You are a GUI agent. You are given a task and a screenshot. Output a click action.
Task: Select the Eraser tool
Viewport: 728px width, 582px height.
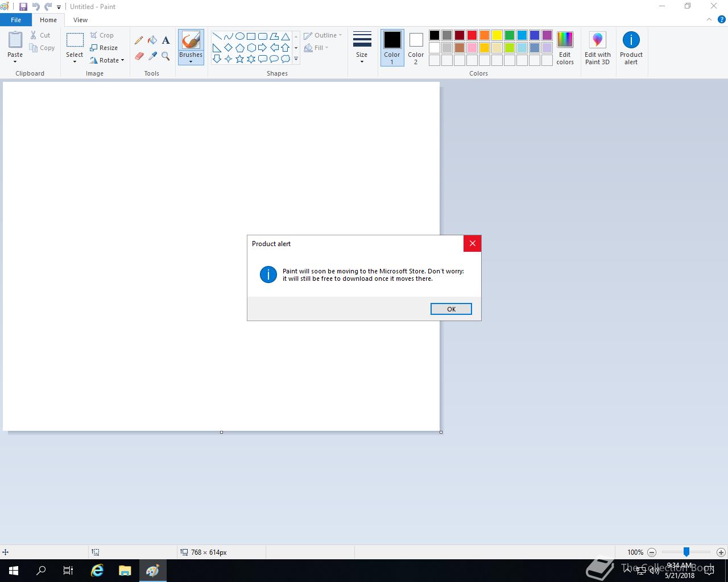coord(139,56)
